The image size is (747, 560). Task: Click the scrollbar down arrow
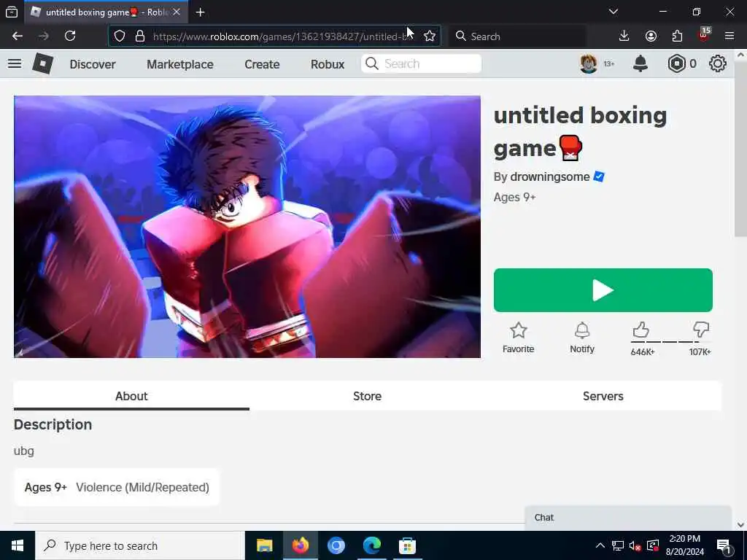[x=740, y=525]
